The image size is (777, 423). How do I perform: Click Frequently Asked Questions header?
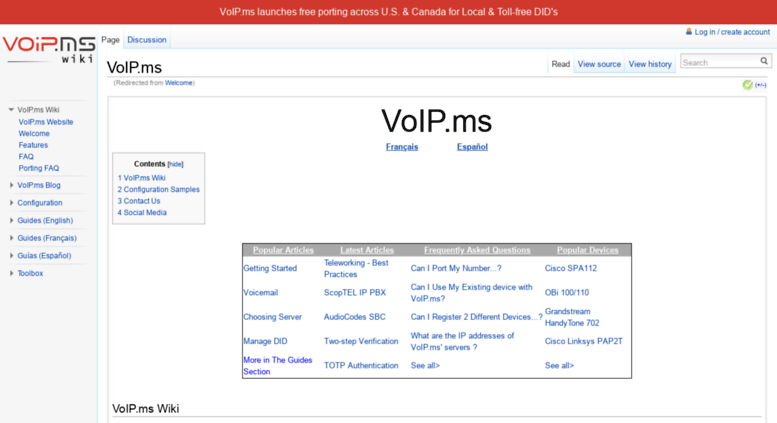(x=477, y=250)
